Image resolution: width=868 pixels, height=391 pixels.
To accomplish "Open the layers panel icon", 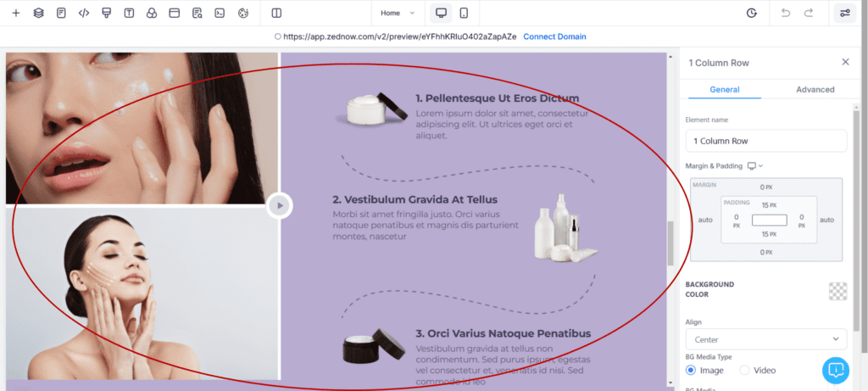I will coord(38,14).
